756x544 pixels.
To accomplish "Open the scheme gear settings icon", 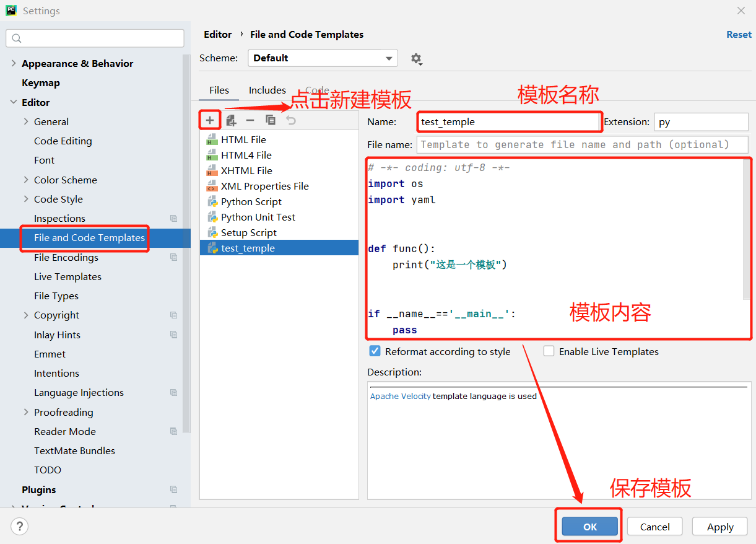I will 417,59.
